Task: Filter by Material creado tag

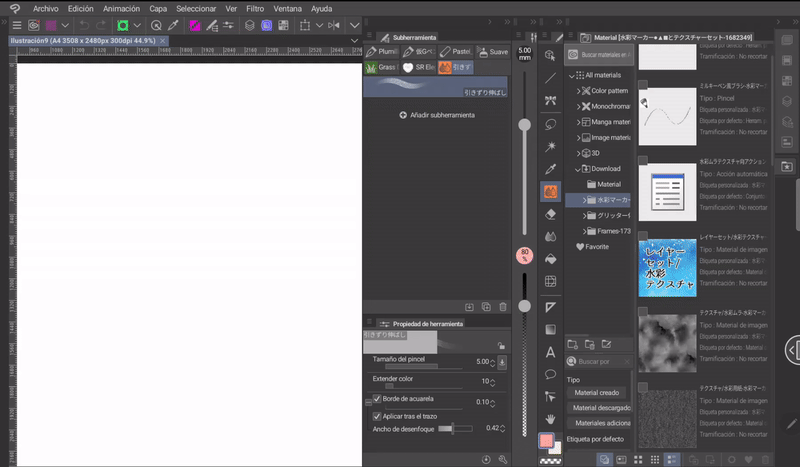Action: coord(596,393)
